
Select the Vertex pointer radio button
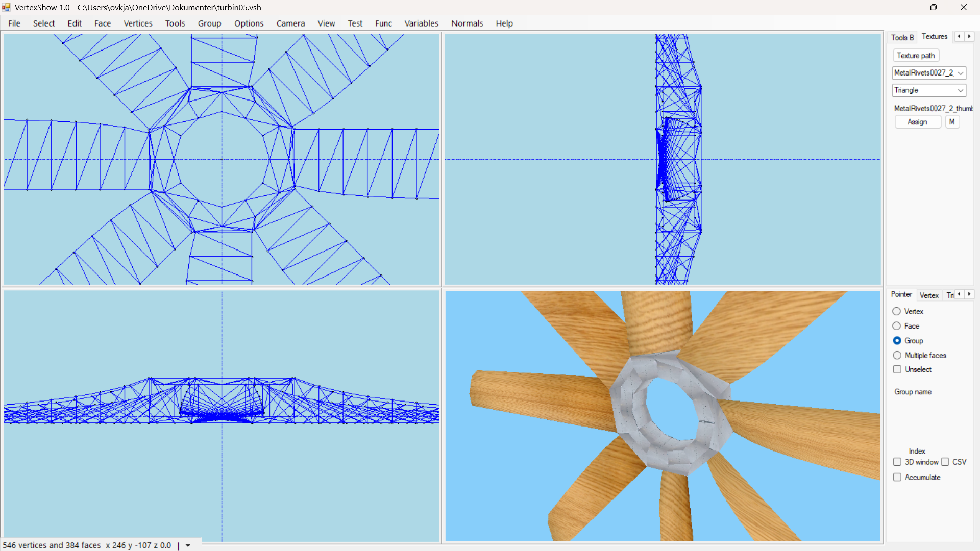[897, 311]
